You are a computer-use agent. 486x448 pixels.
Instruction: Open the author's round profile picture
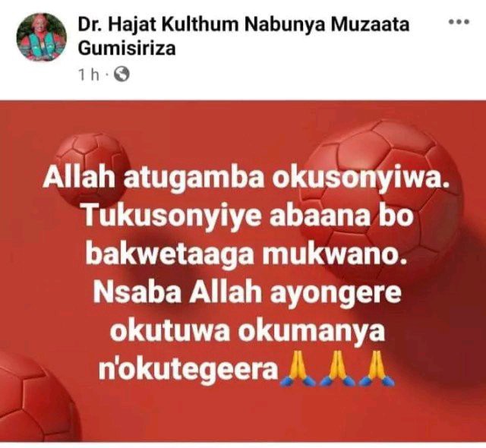click(42, 37)
